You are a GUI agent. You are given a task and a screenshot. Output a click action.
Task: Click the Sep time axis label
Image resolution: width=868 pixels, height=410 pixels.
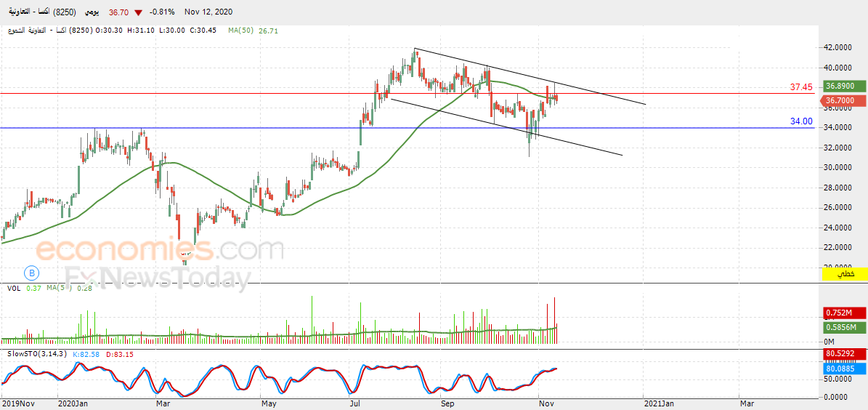pos(447,403)
